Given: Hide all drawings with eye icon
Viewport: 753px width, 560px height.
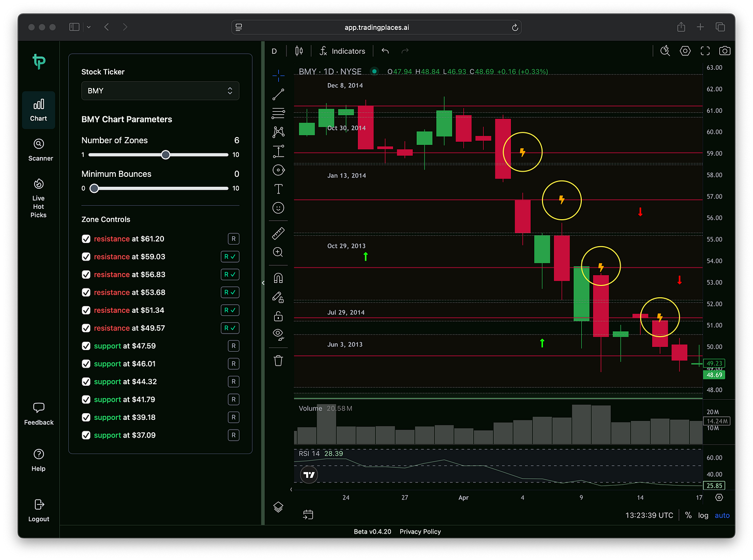Looking at the screenshot, I should coord(278,335).
